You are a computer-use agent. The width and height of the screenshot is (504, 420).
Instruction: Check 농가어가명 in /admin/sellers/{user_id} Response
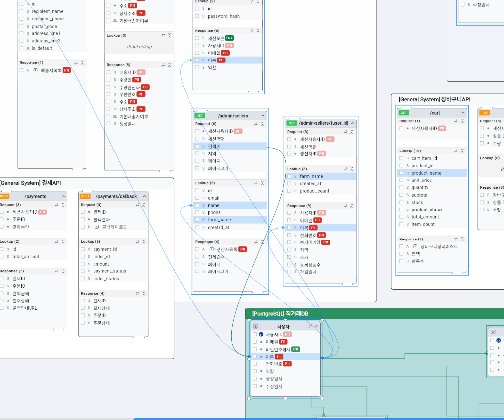pyautogui.click(x=289, y=242)
